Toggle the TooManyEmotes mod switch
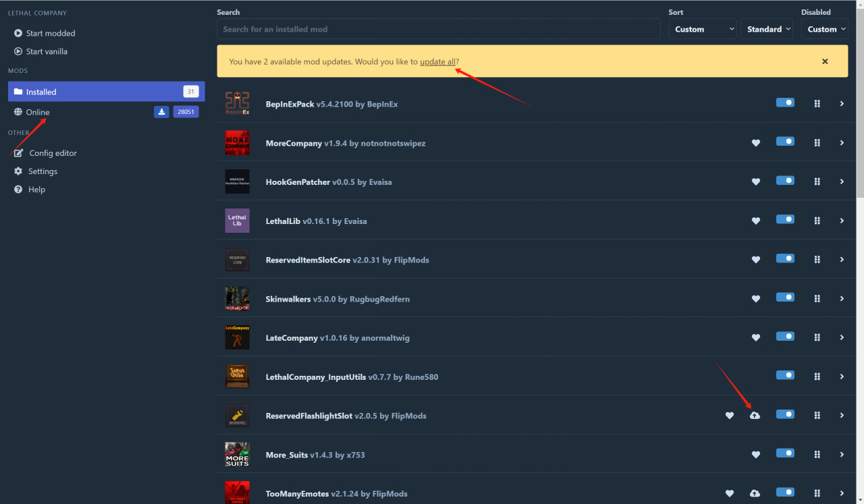This screenshot has height=504, width=864. tap(785, 492)
